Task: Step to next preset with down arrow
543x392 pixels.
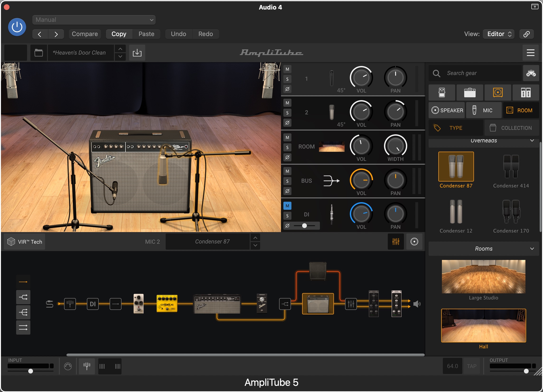Action: click(120, 56)
